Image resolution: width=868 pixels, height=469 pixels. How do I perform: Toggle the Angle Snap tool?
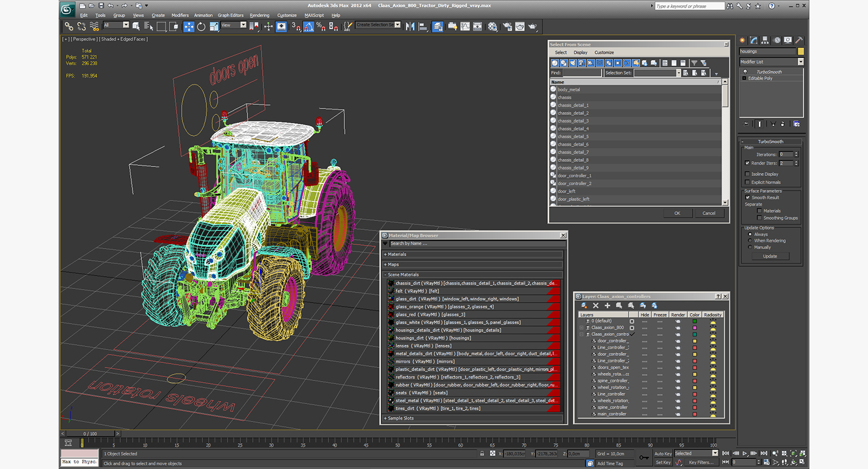click(x=308, y=26)
